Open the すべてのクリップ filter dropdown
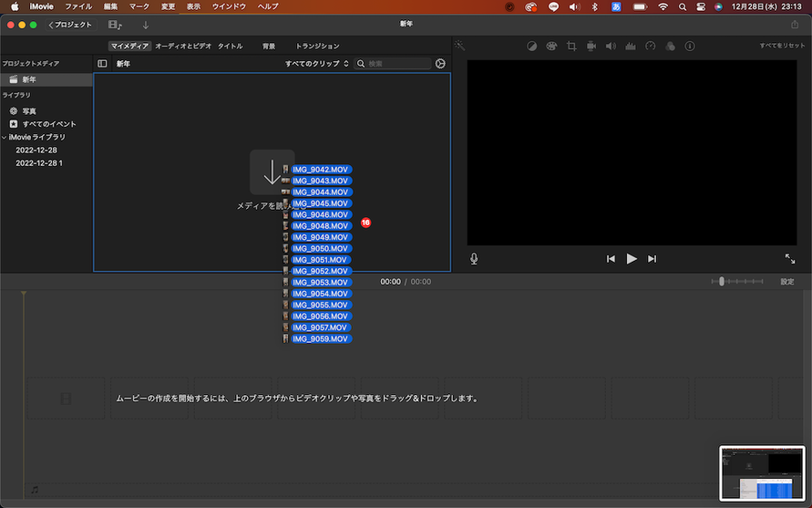This screenshot has height=508, width=812. 316,64
